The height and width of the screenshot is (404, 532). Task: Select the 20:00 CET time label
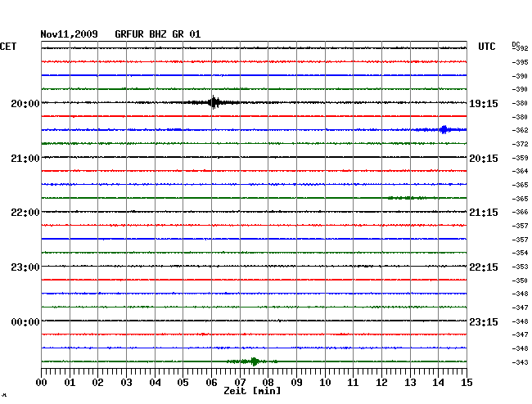tap(25, 103)
